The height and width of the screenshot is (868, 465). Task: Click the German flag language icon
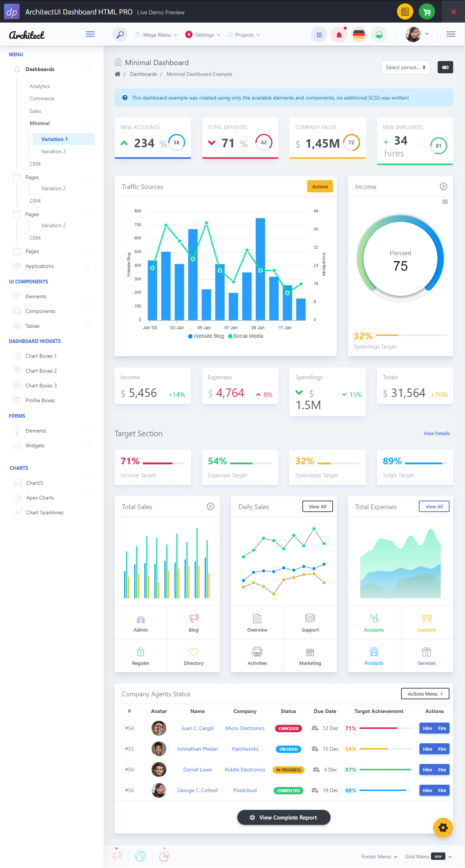coord(359,35)
